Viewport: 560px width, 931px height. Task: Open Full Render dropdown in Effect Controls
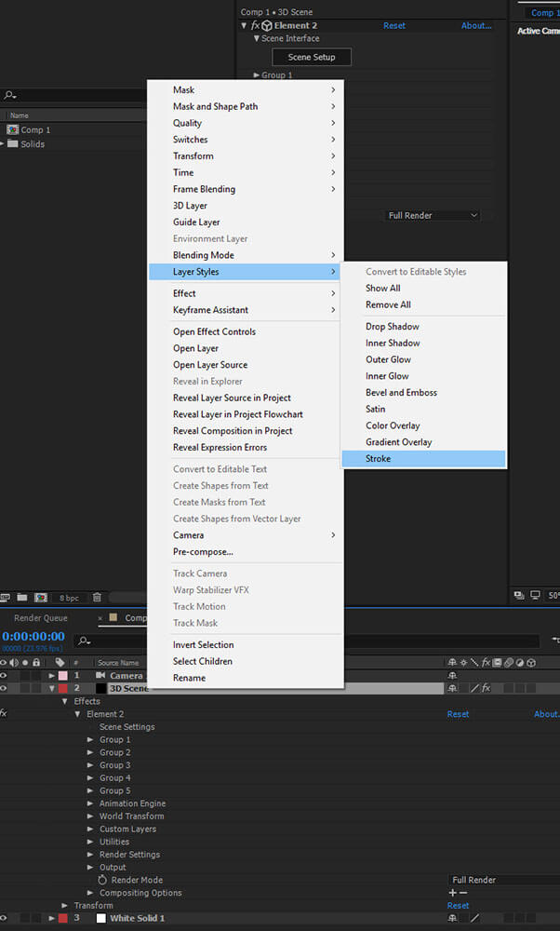point(432,216)
